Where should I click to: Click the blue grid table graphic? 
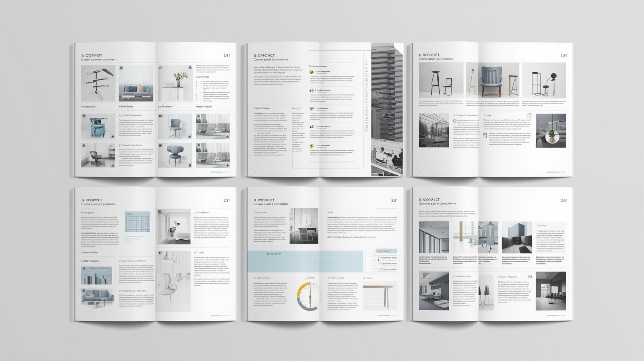[x=137, y=222]
